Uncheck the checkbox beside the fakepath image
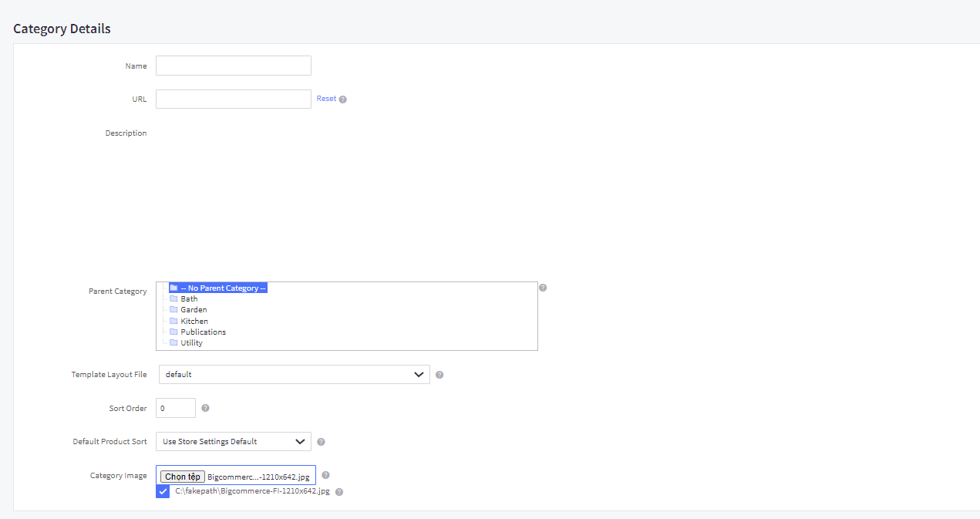Screen dimensions: 980x519 [x=163, y=491]
